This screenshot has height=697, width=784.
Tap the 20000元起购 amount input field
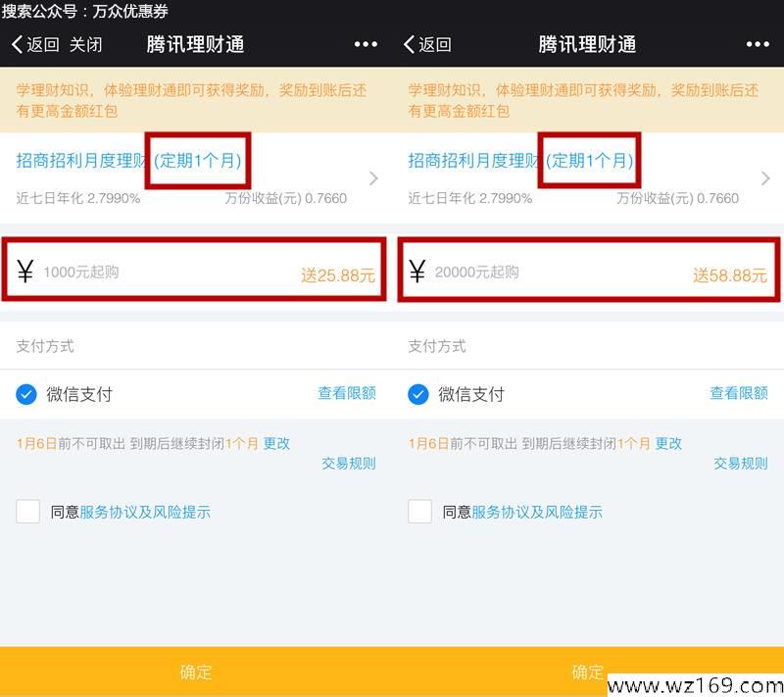(589, 270)
